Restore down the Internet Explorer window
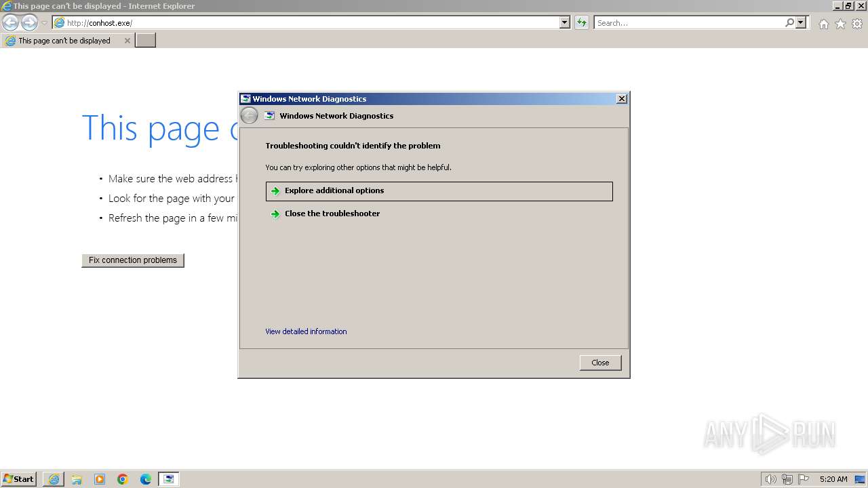The image size is (868, 488). coord(848,6)
